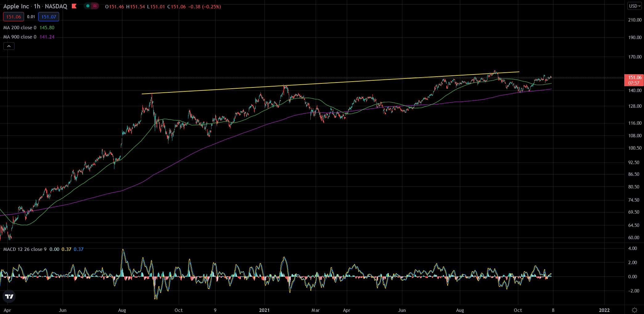Screen dimensions: 644x314
Task: Click the Aug label after 2021 on time axis
Action: pos(460,310)
